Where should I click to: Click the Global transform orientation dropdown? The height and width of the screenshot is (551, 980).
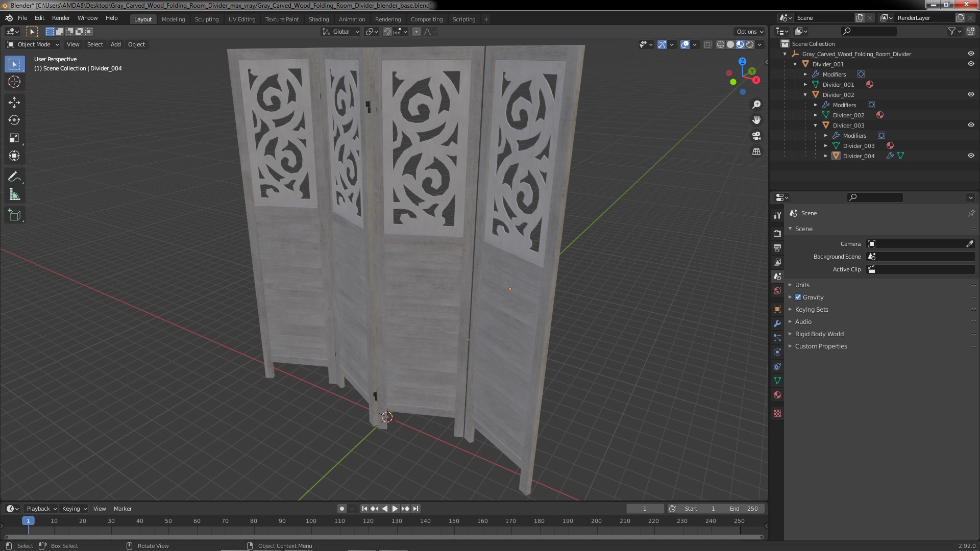[340, 32]
